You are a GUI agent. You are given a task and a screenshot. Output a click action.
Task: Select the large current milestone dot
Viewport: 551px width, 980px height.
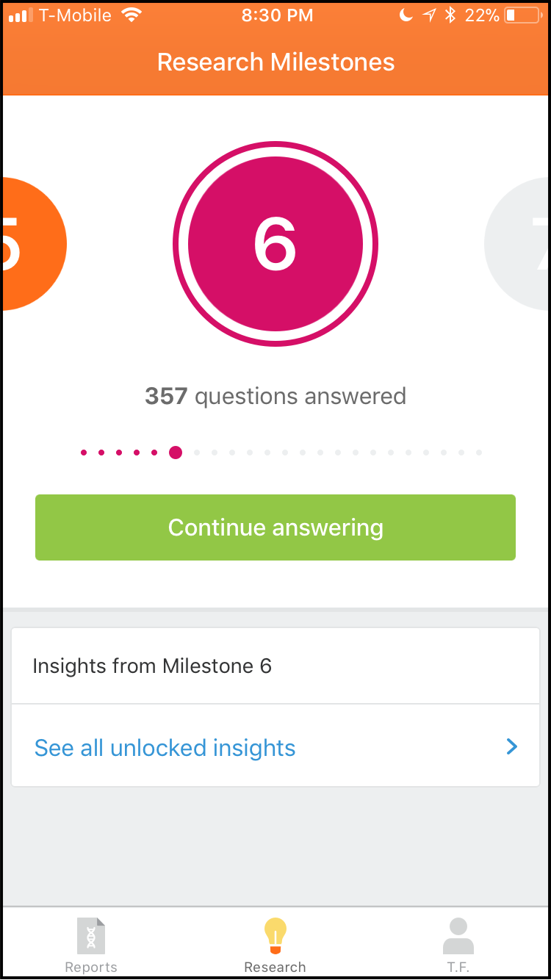176,453
